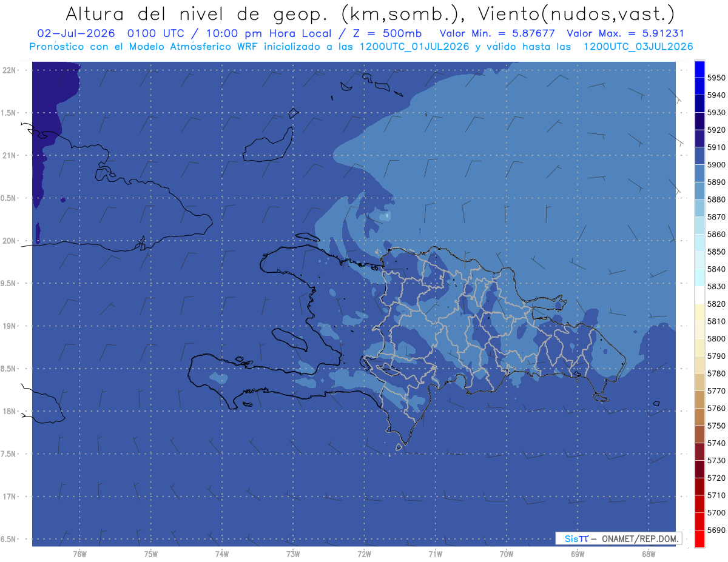Click the '5690' colorbar label
The width and height of the screenshot is (728, 562).
pos(716,530)
